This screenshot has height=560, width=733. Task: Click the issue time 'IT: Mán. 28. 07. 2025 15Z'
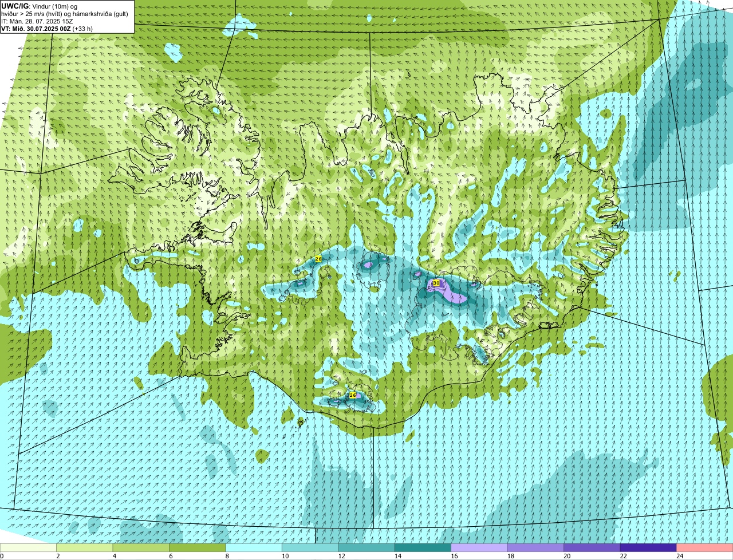37,21
